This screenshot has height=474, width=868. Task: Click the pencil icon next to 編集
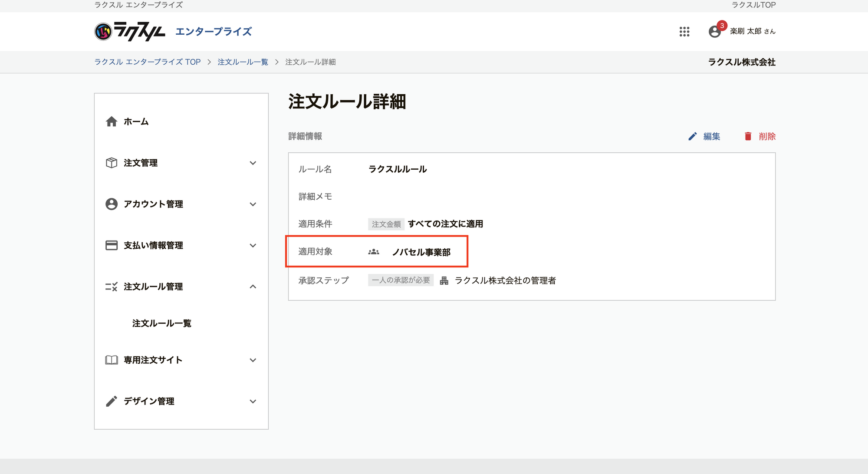tap(693, 136)
